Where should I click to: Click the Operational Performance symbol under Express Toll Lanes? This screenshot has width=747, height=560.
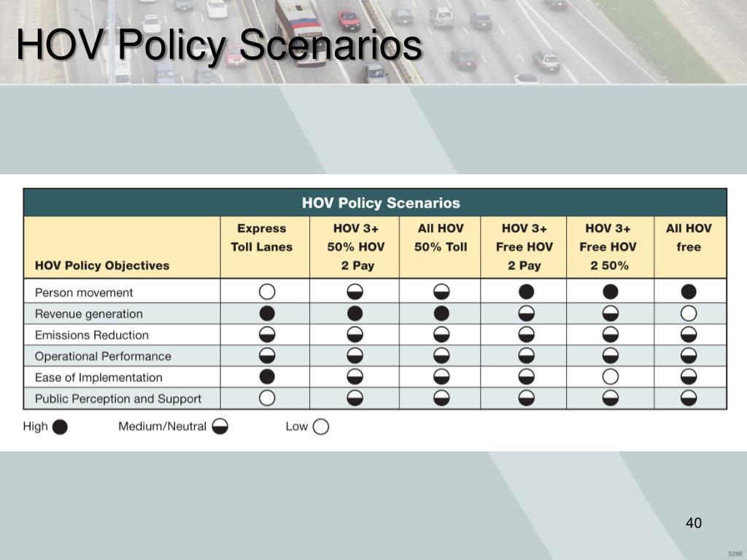(267, 355)
